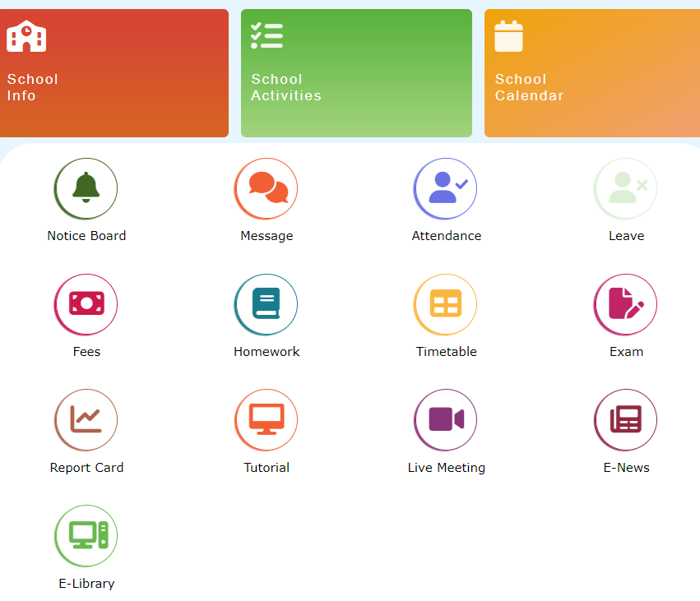This screenshot has width=700, height=601.
Task: Open the Homework book icon
Action: (267, 305)
